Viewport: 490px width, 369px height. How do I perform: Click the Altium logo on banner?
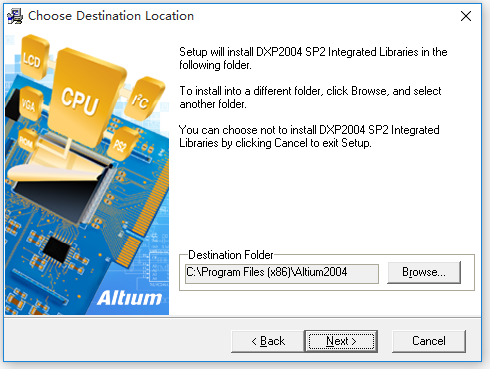(x=129, y=298)
